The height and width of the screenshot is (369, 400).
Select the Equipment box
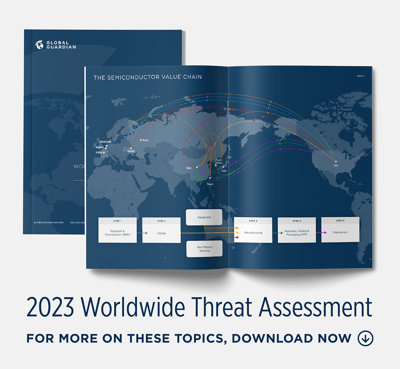coord(204,217)
